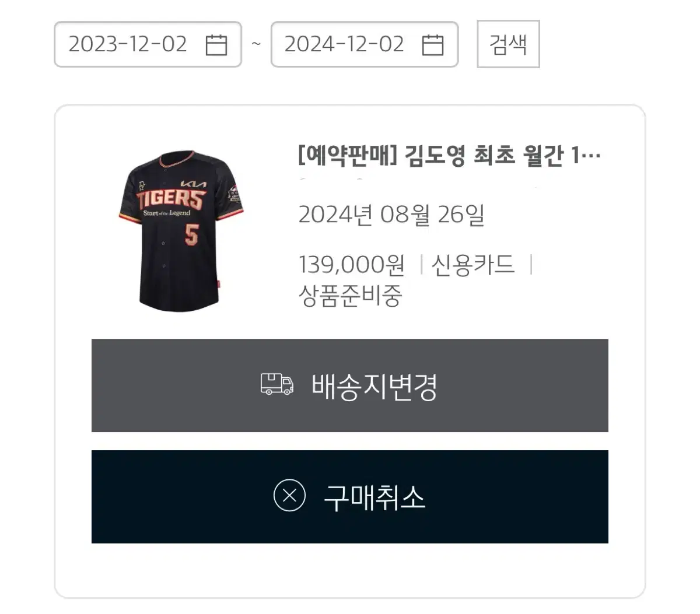
Task: Click the 구매취소 button label
Action: (374, 497)
